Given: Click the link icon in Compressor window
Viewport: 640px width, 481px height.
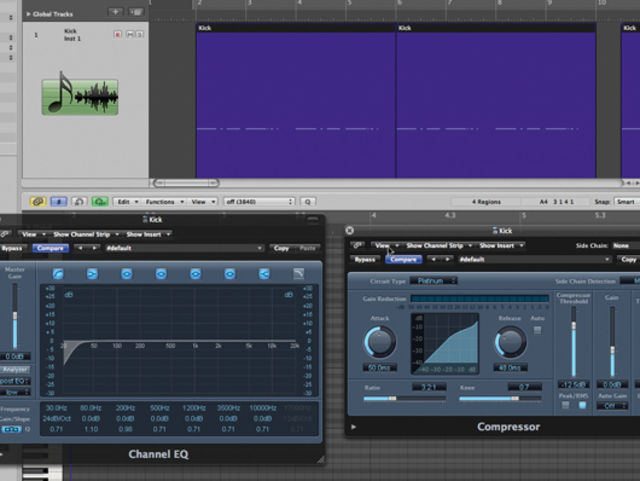Looking at the screenshot, I should coord(357,245).
